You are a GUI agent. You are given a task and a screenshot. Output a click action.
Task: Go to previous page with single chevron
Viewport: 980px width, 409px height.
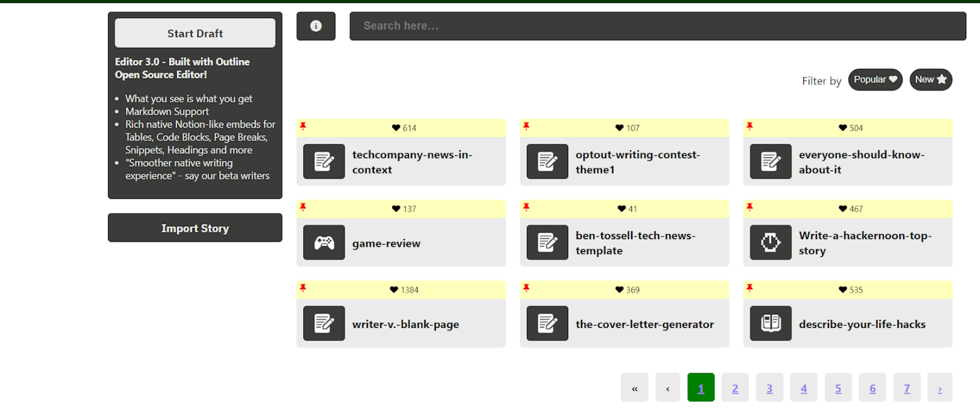(x=668, y=388)
